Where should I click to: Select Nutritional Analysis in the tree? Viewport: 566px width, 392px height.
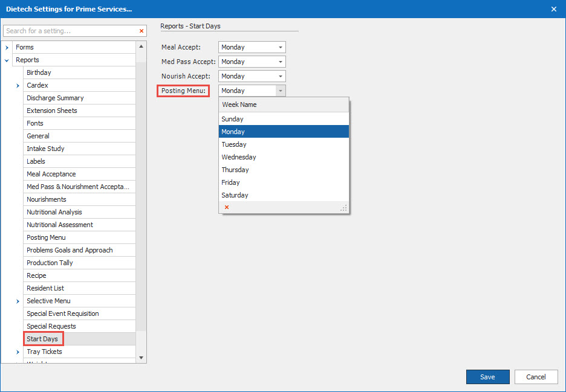79,212
